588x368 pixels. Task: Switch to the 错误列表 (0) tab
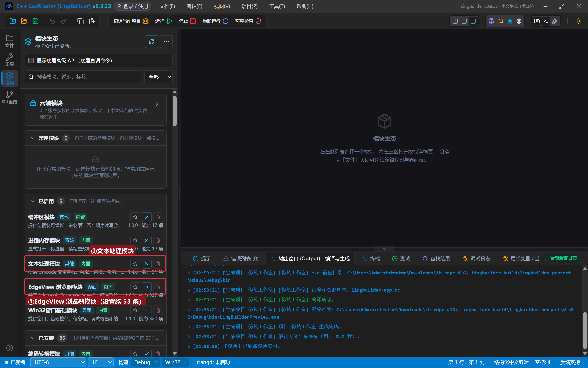(241, 258)
